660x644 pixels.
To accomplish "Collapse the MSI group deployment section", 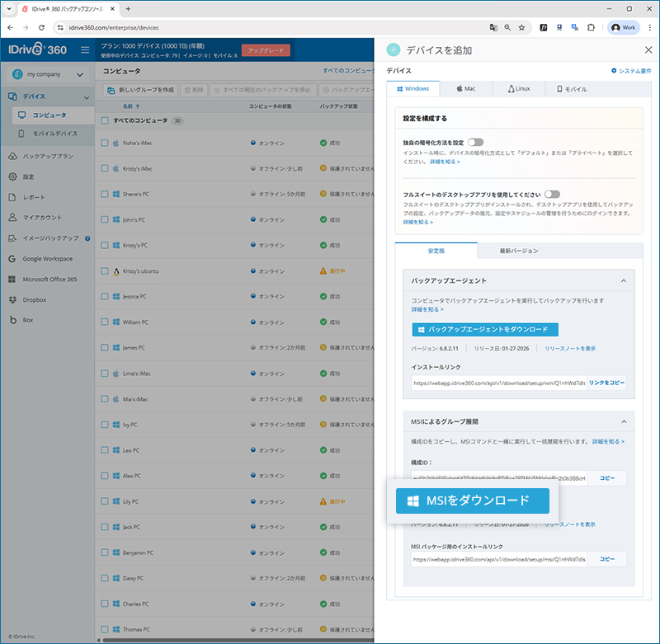I will [624, 422].
